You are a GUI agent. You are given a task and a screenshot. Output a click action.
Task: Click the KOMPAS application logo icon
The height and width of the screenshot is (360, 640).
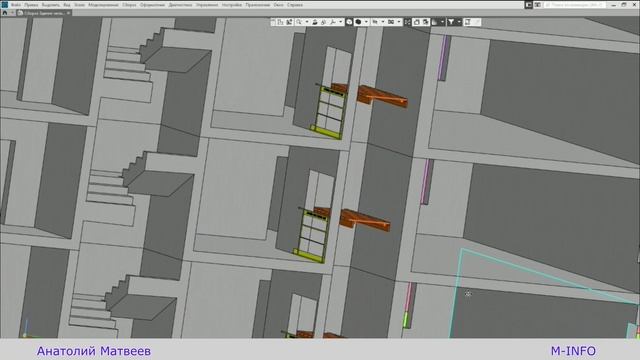[4, 4]
